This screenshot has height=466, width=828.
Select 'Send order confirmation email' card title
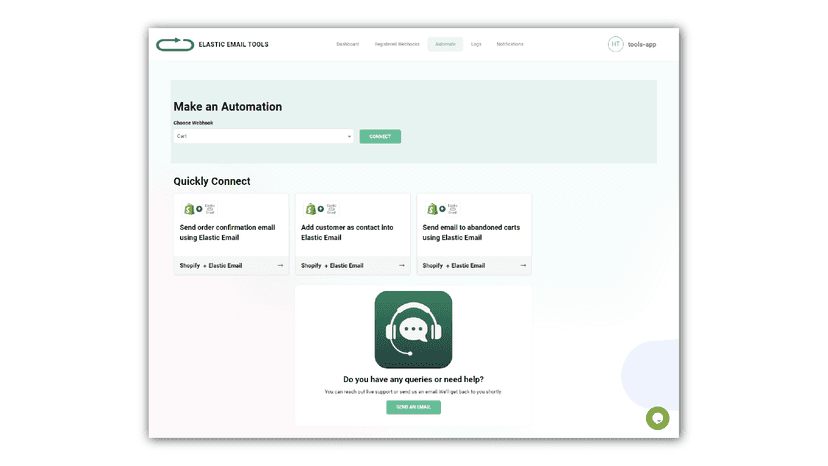pos(228,232)
